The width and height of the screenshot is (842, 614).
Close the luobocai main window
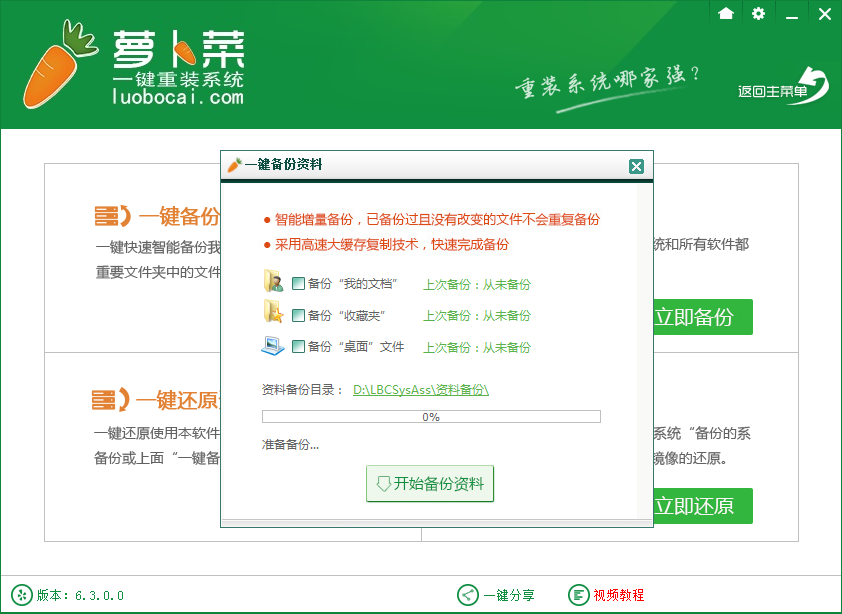point(825,14)
